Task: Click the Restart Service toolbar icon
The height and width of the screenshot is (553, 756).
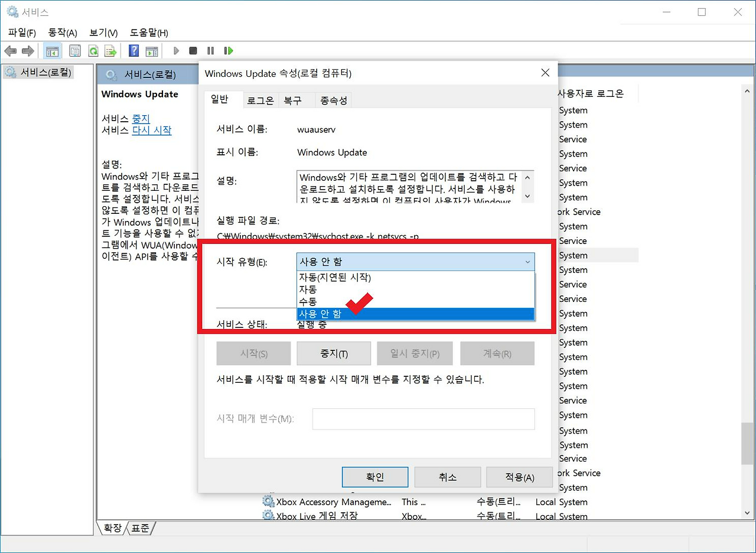Action: (x=229, y=51)
